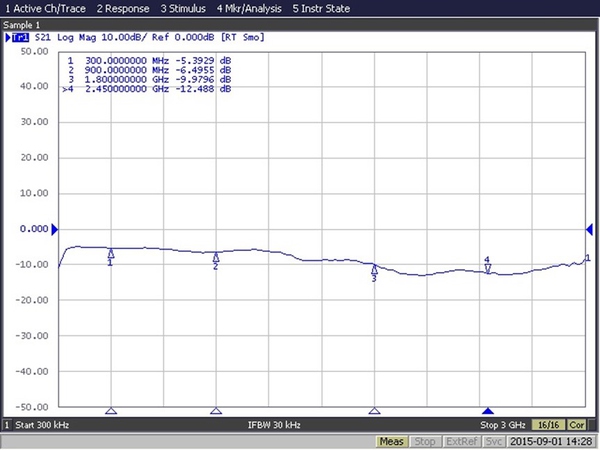Click marker 3 triangle on the trace
Screen dimensions: 600x450
(374, 269)
